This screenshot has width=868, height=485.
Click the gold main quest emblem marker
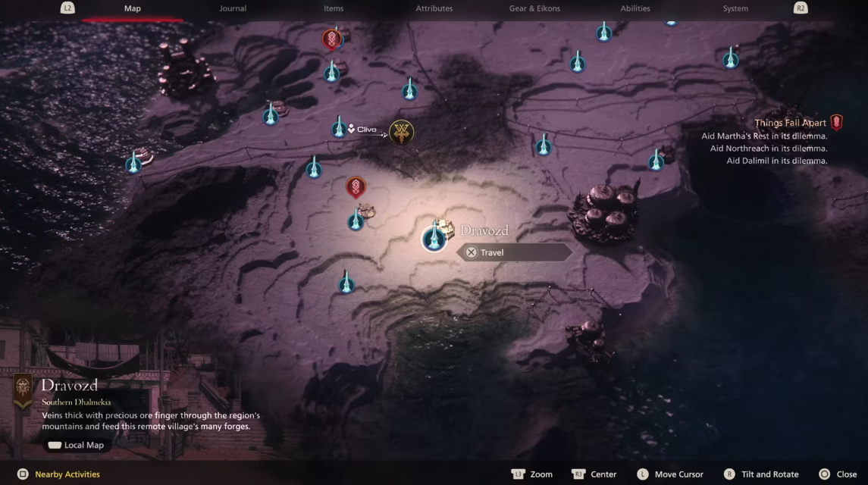click(x=401, y=133)
